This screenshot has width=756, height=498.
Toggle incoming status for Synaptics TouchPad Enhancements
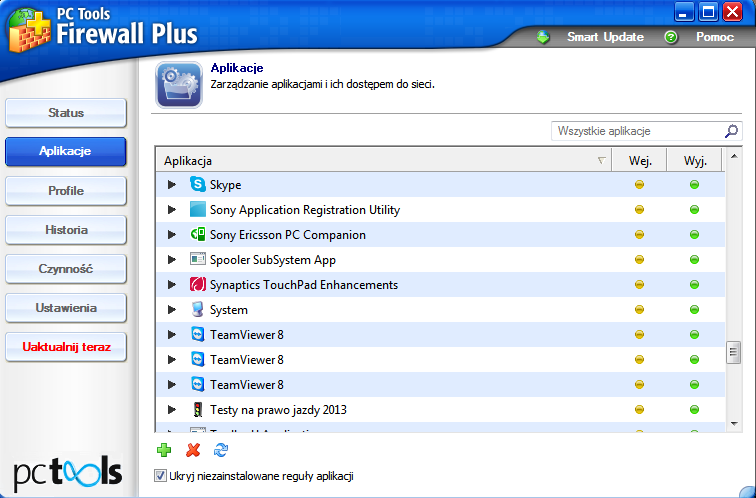[x=639, y=285]
